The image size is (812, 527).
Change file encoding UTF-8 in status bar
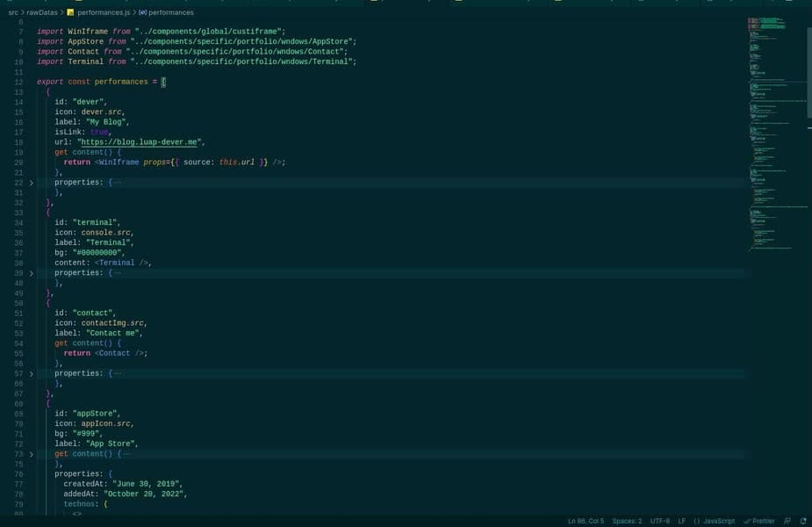pyautogui.click(x=660, y=521)
